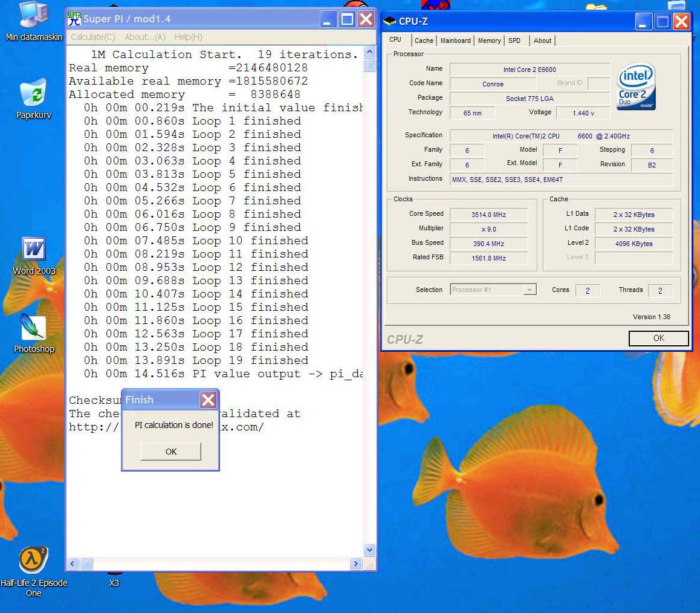Click Super PI horizontal scrollbar right arrow
The image size is (700, 613).
(356, 564)
